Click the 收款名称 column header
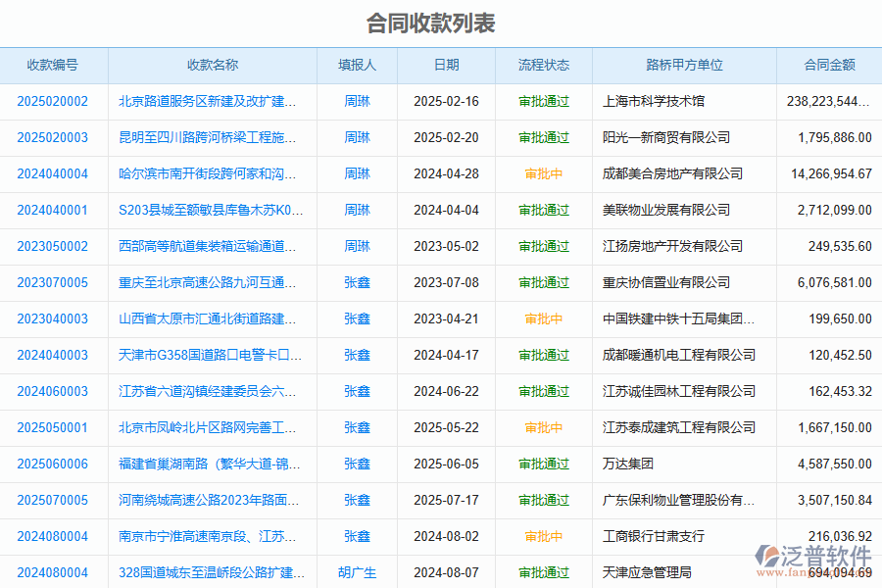This screenshot has width=882, height=588. click(x=209, y=65)
